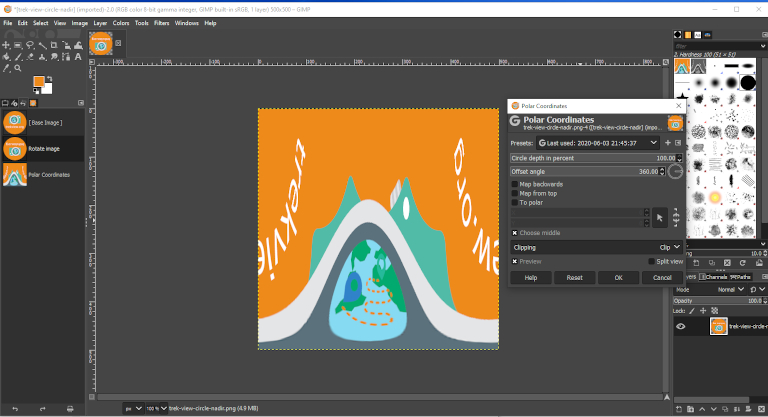Screen dimensions: 768x417
Task: Open presets management menu icon
Action: (678, 143)
